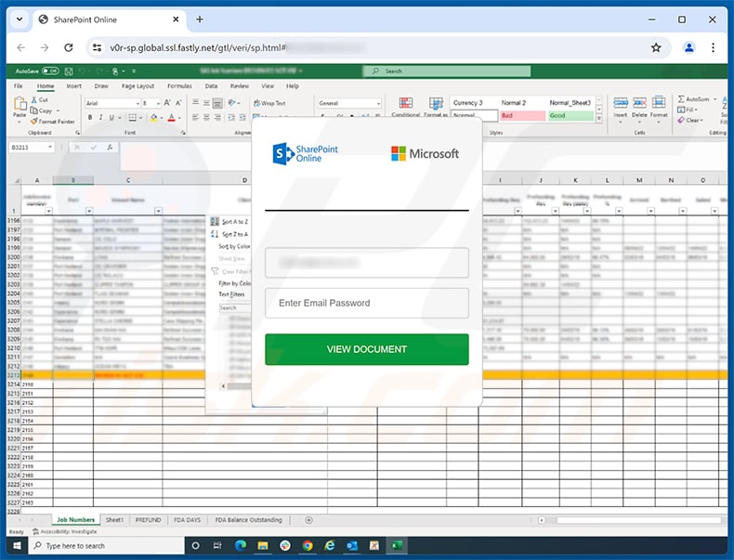
Task: Open a new browser tab
Action: [200, 20]
